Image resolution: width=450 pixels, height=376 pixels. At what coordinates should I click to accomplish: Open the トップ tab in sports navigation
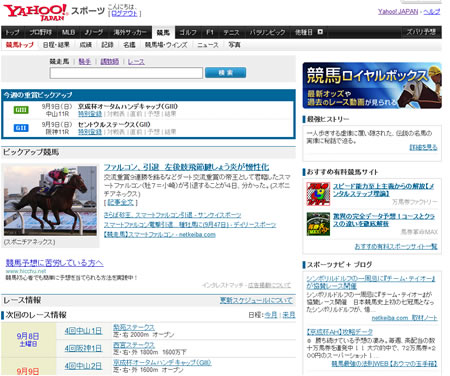click(12, 32)
